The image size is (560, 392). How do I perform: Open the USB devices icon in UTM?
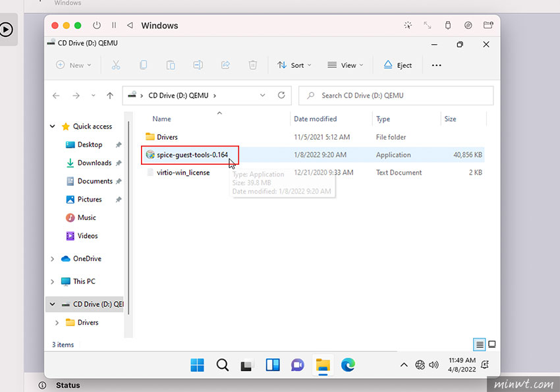(x=448, y=25)
